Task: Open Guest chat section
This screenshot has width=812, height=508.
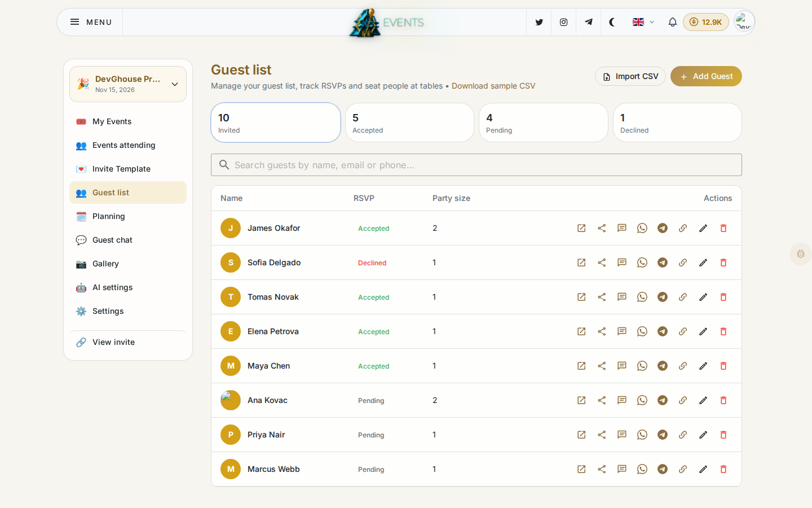Action: click(128, 240)
